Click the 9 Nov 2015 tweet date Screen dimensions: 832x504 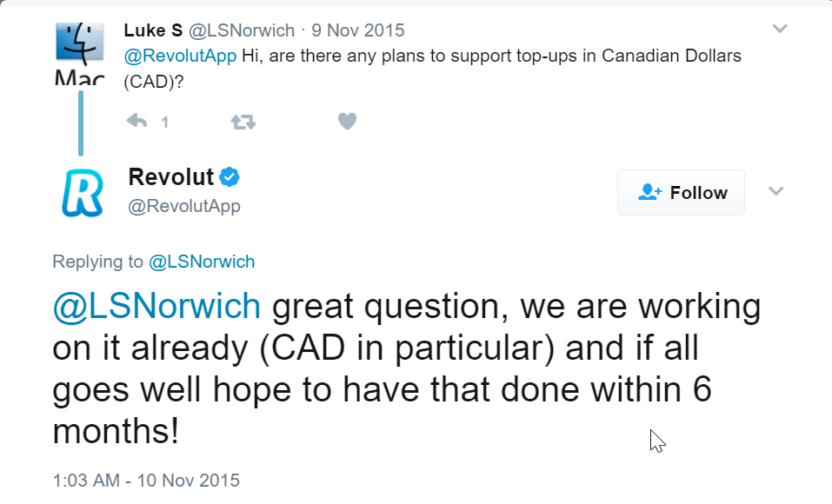(x=358, y=30)
